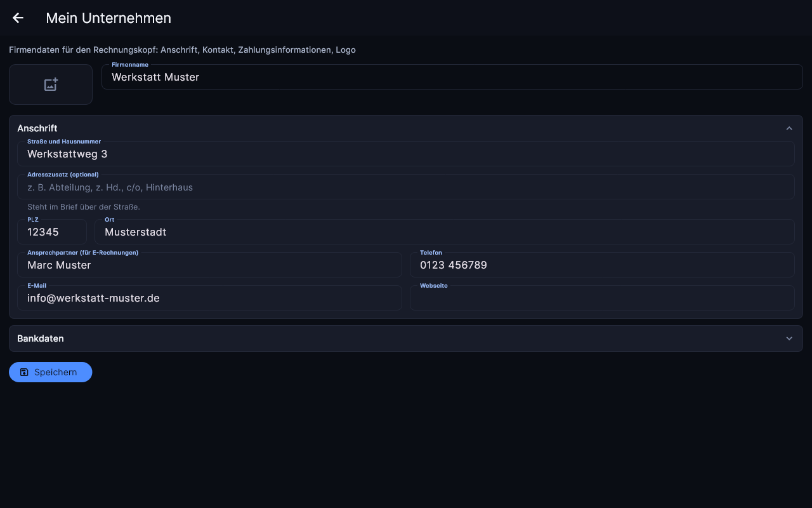Collapse the Anschrift section chevron
812x508 pixels.
coord(789,128)
